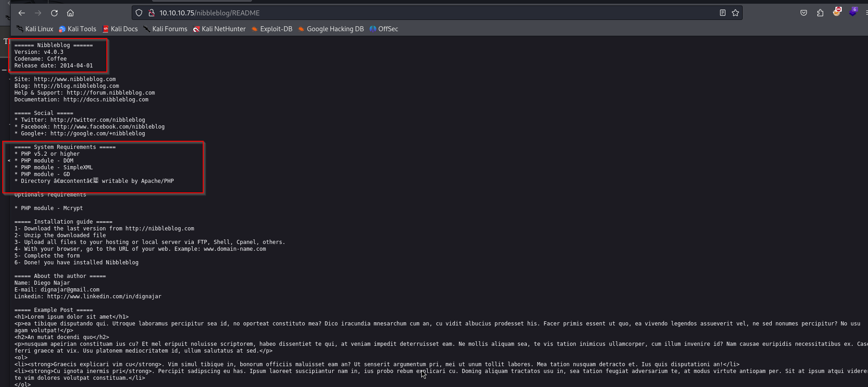Click the forward navigation arrow
Viewport: 868px width, 387px height.
(38, 13)
